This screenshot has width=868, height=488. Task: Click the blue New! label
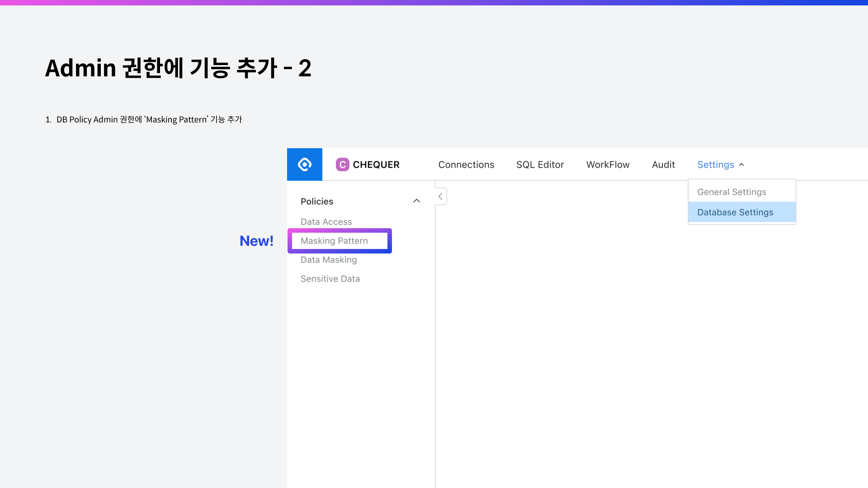pyautogui.click(x=256, y=241)
